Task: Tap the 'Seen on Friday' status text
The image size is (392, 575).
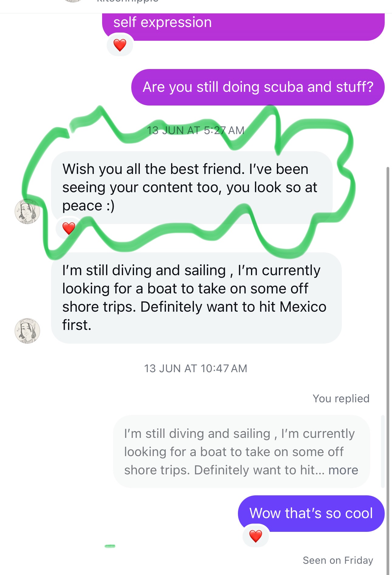Action: (x=338, y=560)
